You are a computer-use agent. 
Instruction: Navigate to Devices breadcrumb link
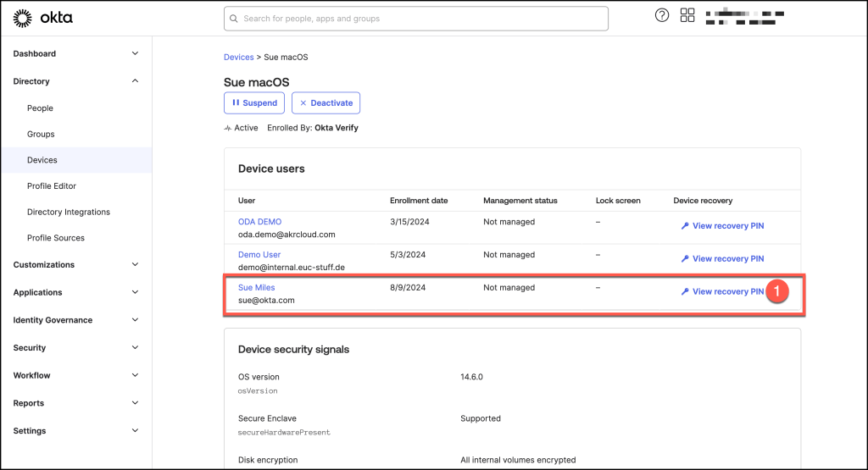[x=238, y=58]
